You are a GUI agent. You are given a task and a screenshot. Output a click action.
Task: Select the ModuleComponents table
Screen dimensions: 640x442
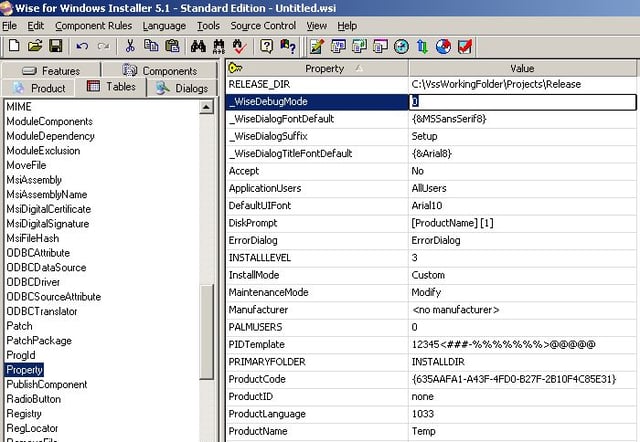[x=49, y=121]
